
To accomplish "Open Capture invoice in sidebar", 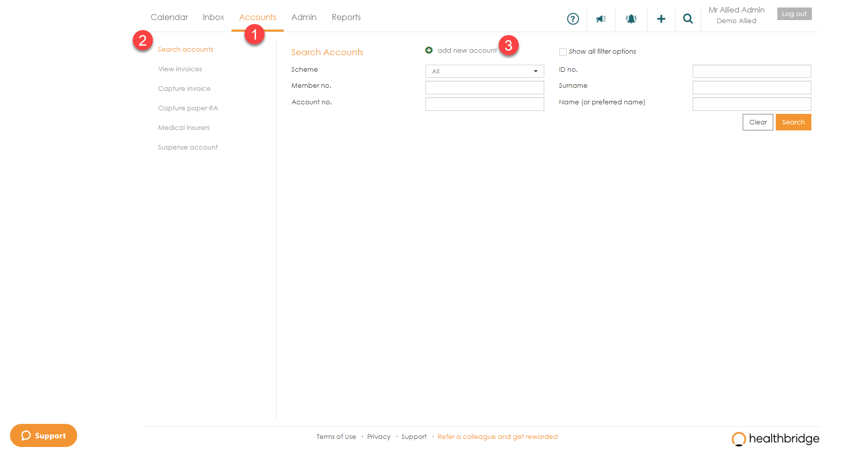I will pyautogui.click(x=184, y=88).
